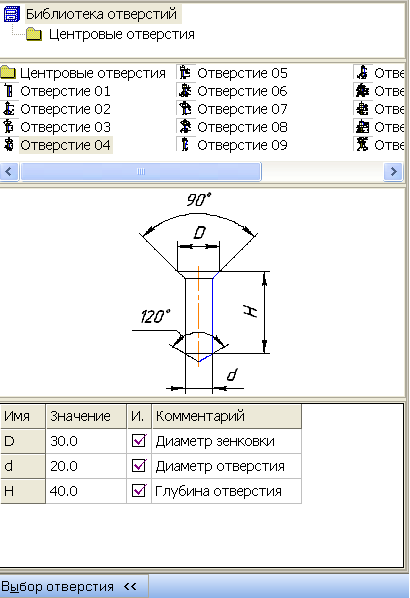This screenshot has height=598, width=410.
Task: Click the Отверстие 09 hole icon
Action: [185, 145]
